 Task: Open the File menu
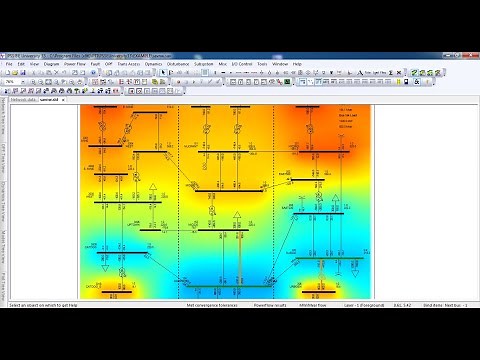(x=9, y=64)
